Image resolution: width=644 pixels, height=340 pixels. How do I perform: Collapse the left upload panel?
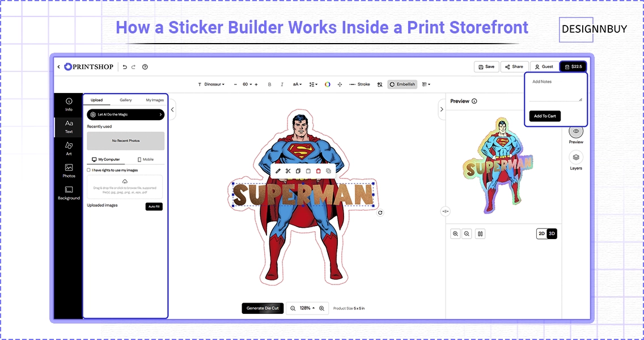pyautogui.click(x=172, y=109)
